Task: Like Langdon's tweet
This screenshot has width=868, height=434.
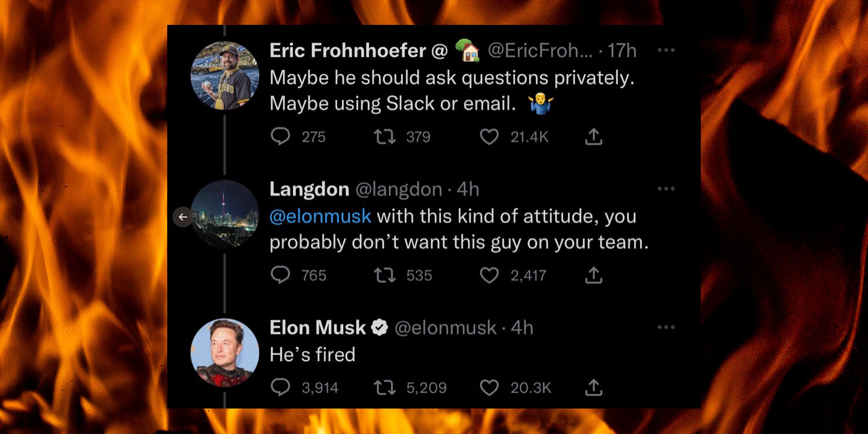Action: pyautogui.click(x=490, y=275)
